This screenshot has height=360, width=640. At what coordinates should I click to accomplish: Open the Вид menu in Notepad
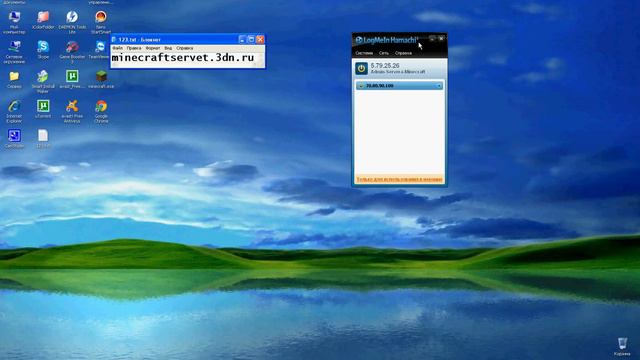coord(168,48)
